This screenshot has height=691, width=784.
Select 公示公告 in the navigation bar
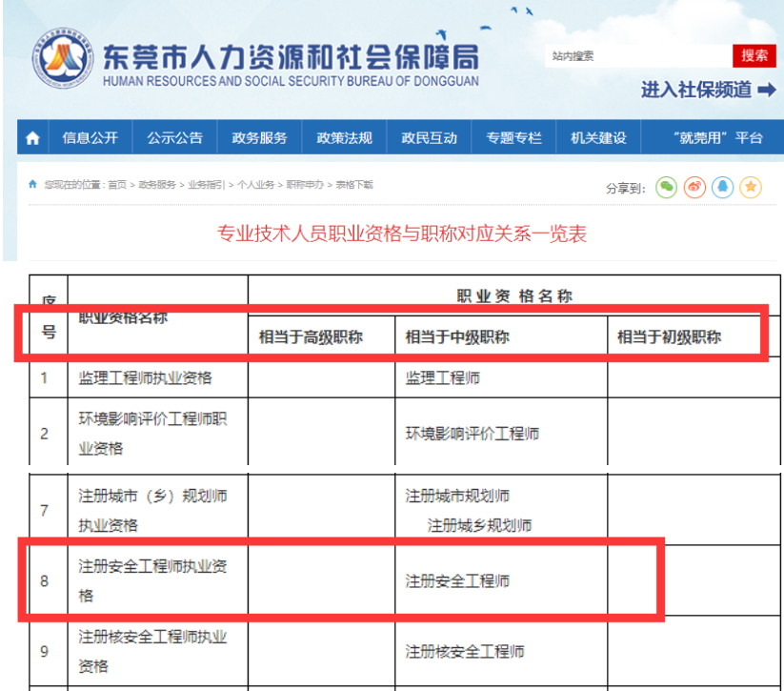coord(174,136)
